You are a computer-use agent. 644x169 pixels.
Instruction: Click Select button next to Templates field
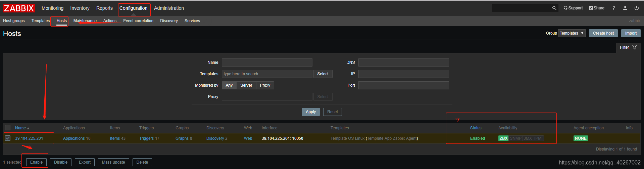[x=323, y=74]
